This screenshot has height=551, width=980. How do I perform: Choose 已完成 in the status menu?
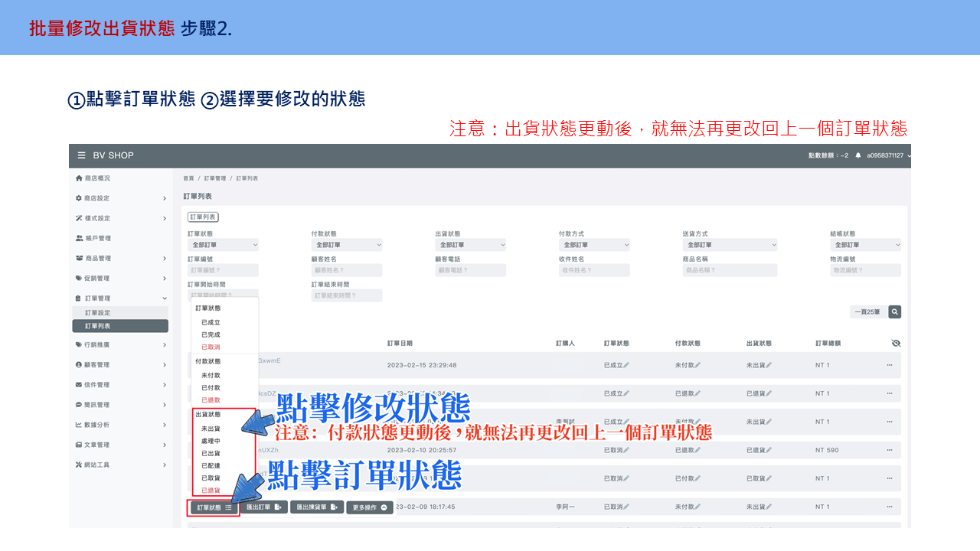[x=211, y=334]
